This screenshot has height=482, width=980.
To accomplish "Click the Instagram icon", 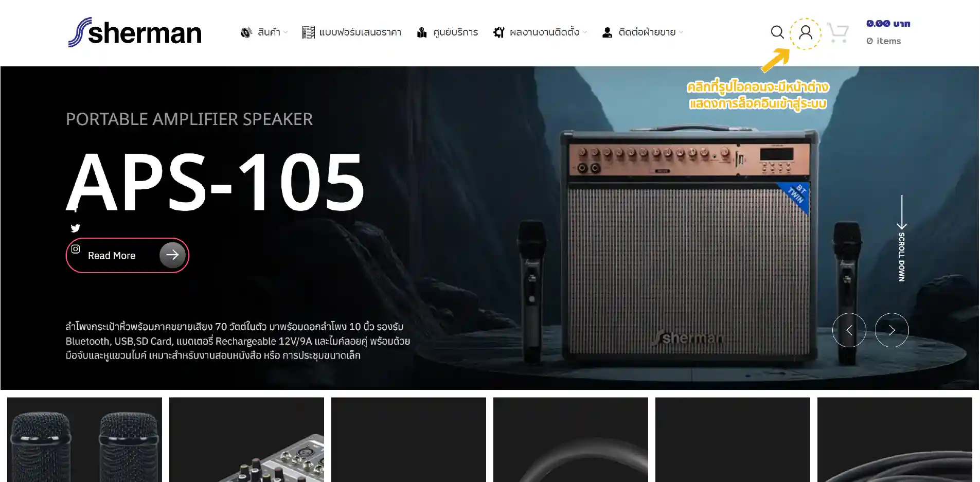I will 76,249.
